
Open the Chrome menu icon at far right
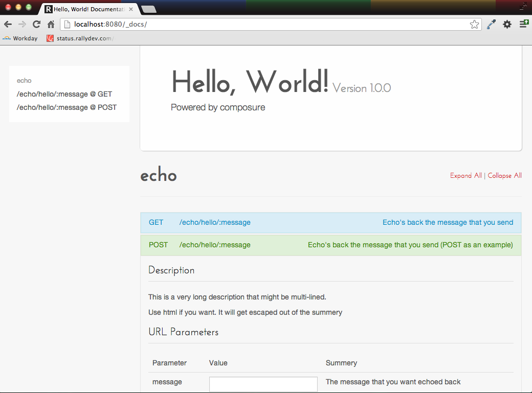[524, 24]
